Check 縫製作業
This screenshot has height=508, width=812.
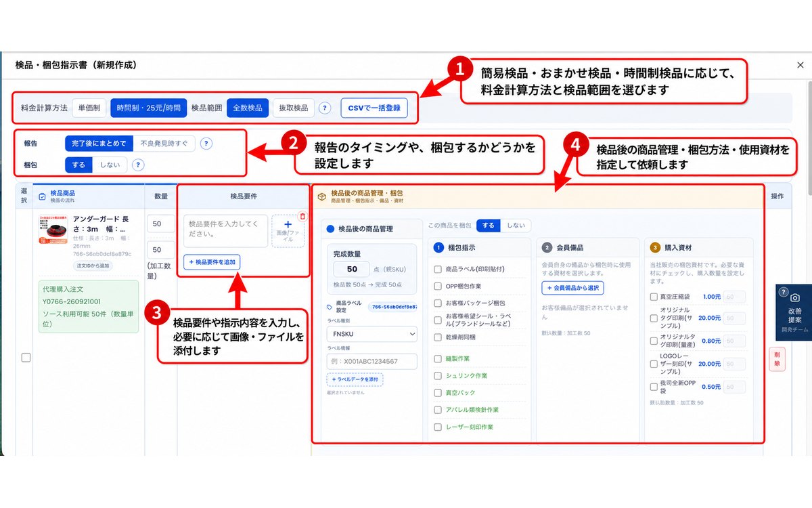(438, 358)
